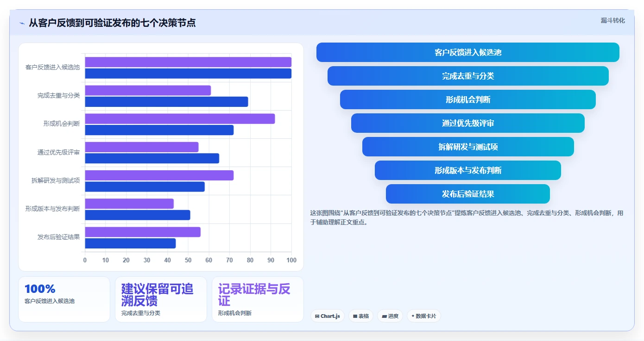Click the x-axis tick label 50

pyautogui.click(x=188, y=260)
